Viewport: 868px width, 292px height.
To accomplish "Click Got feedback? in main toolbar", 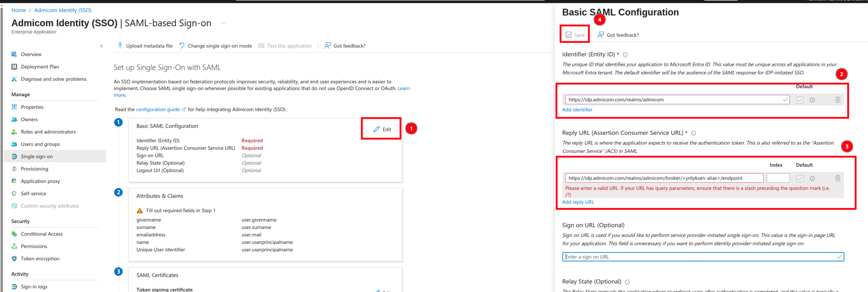I will click(344, 46).
